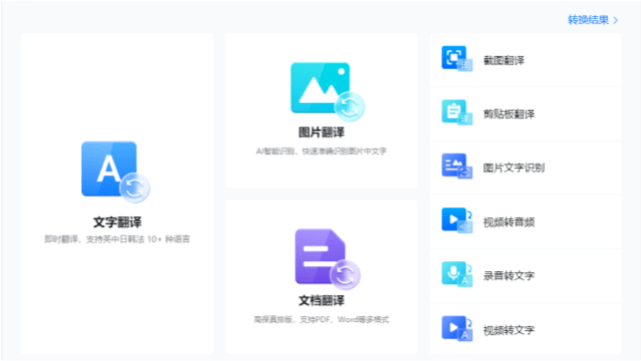The height and width of the screenshot is (361, 641).
Task: Click the 文字翻译 title text
Action: tap(117, 222)
